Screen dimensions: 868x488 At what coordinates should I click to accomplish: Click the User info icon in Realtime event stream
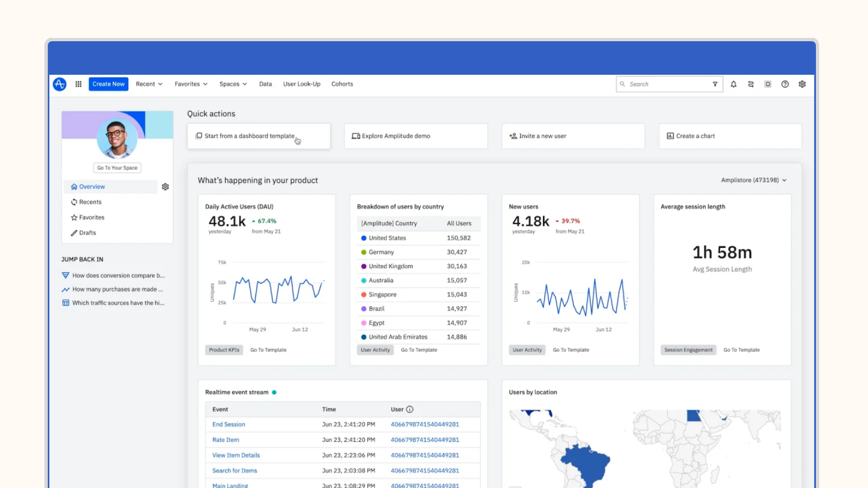[x=410, y=409]
